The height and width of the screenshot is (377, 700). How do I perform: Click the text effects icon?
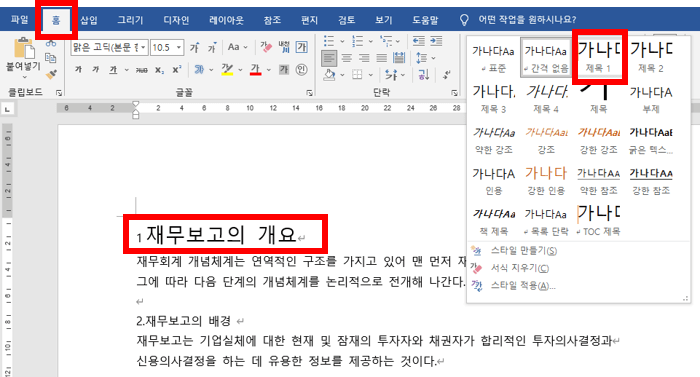pyautogui.click(x=199, y=70)
